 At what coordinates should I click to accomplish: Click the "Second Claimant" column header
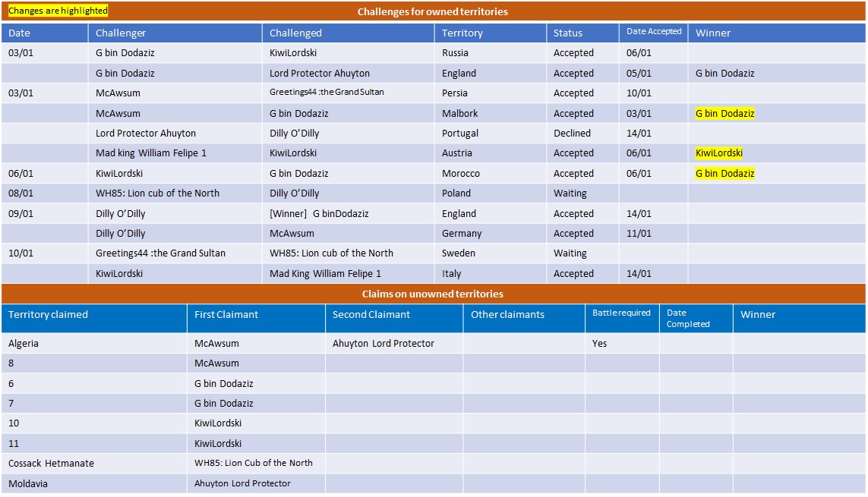pos(371,315)
